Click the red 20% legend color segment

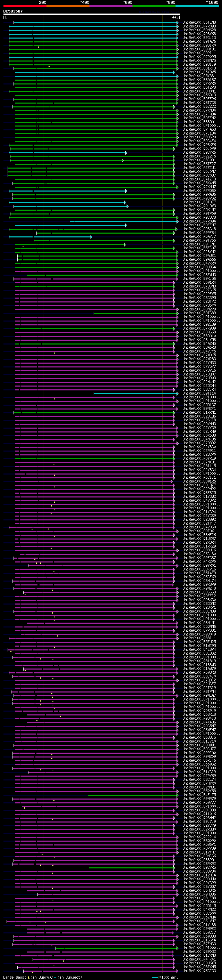click(x=25, y=6)
